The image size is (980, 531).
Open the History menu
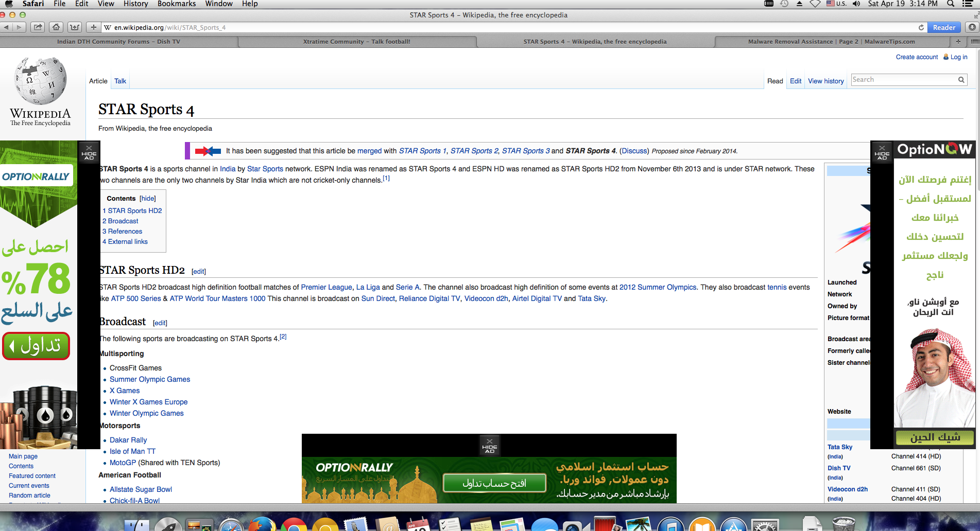[x=135, y=4]
